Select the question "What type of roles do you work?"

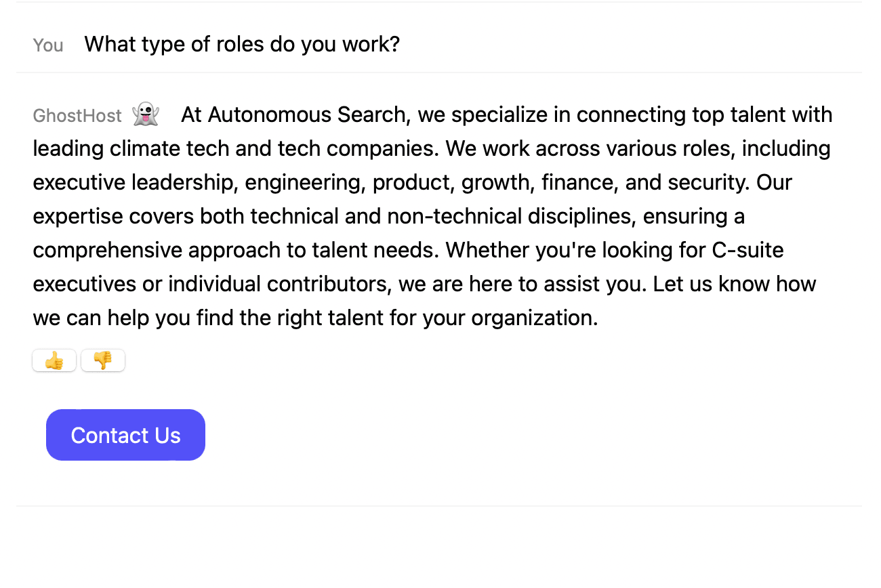coord(242,45)
